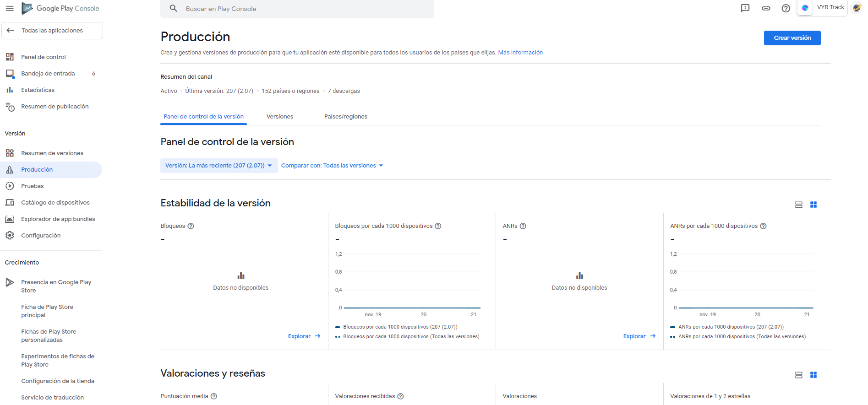Switch Estabilidad section to grid view
The width and height of the screenshot is (868, 405).
coord(813,205)
